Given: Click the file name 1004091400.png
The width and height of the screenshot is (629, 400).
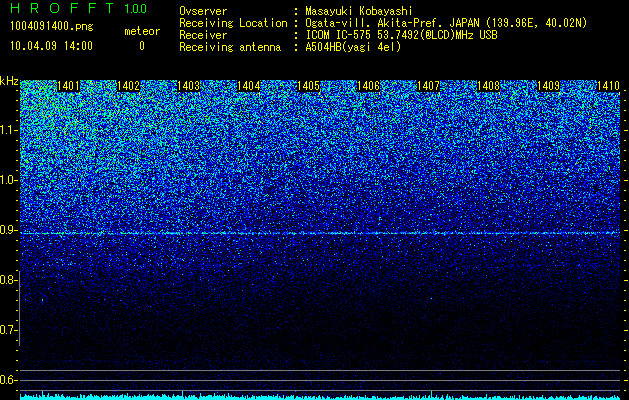Looking at the screenshot, I should coord(52,26).
